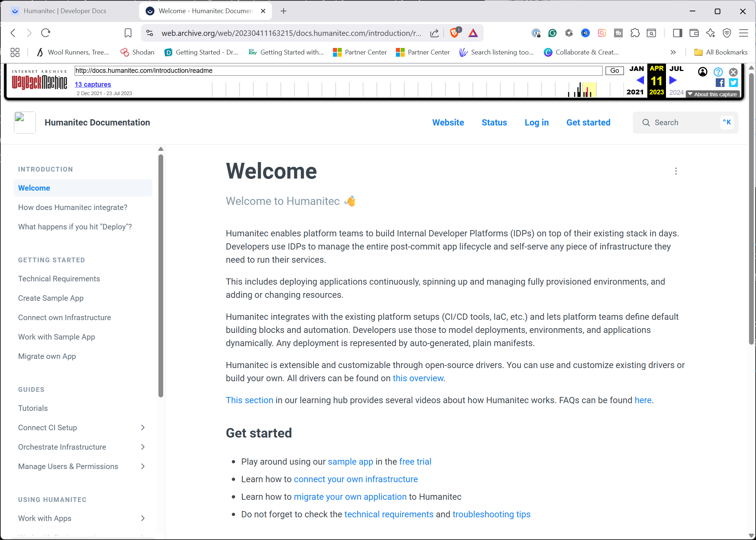Open the browser hamburger menu

743,33
